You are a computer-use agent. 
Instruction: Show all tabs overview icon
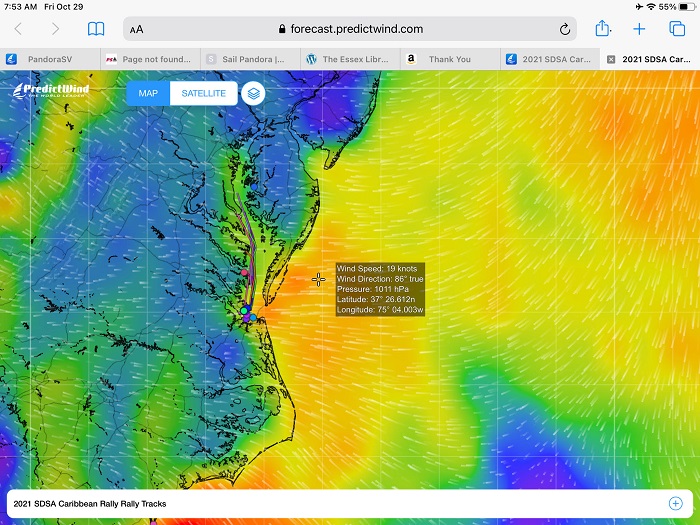coord(677,29)
